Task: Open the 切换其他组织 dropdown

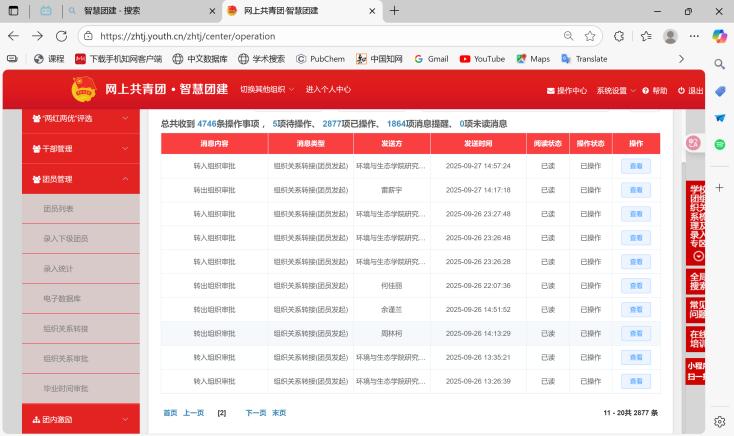Action: (x=267, y=89)
